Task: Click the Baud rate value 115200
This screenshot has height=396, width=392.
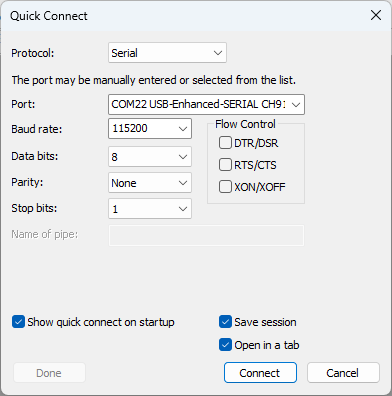Action: click(130, 128)
